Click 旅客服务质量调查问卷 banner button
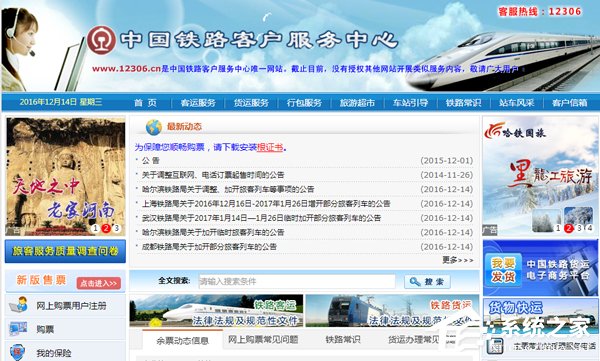The image size is (600, 361). pyautogui.click(x=65, y=251)
